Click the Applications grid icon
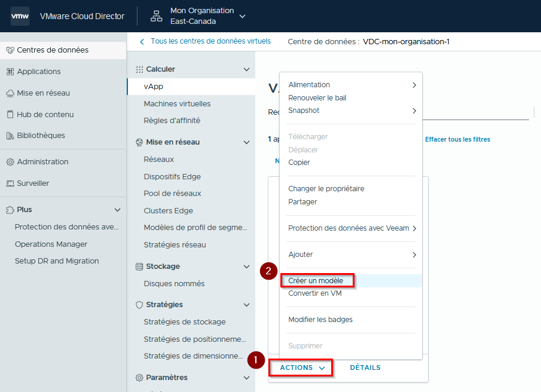Screen dimensions: 541x392 coord(10,72)
